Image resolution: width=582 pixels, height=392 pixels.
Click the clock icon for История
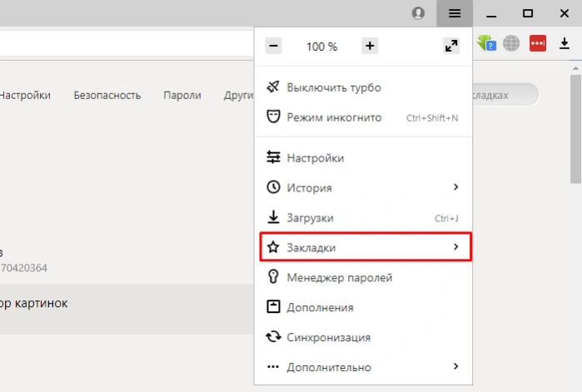[273, 187]
